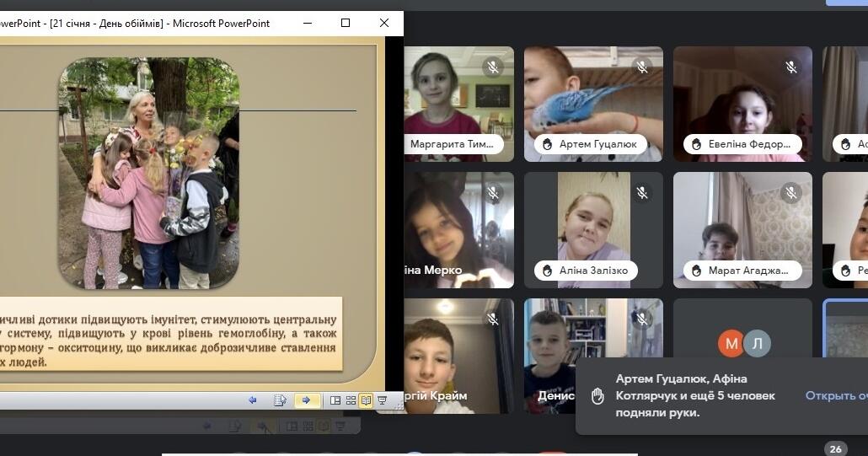Maximize the PowerPoint window
868x456 pixels.
click(x=346, y=24)
